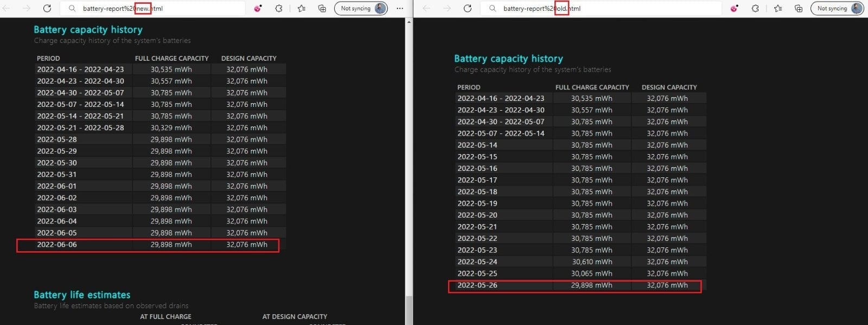This screenshot has height=325, width=868.
Task: Click 2022-05-20 period cell in old report
Action: (477, 215)
